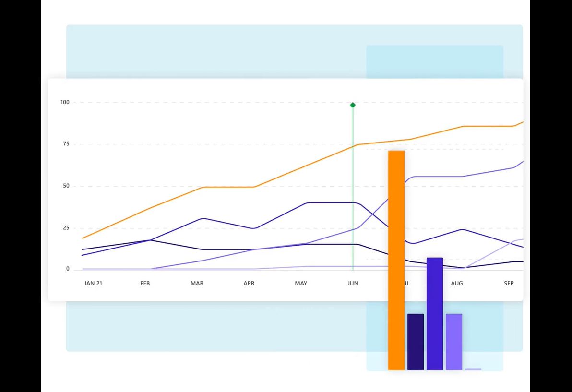Select the MAY axis label
The image size is (572, 392).
click(301, 283)
